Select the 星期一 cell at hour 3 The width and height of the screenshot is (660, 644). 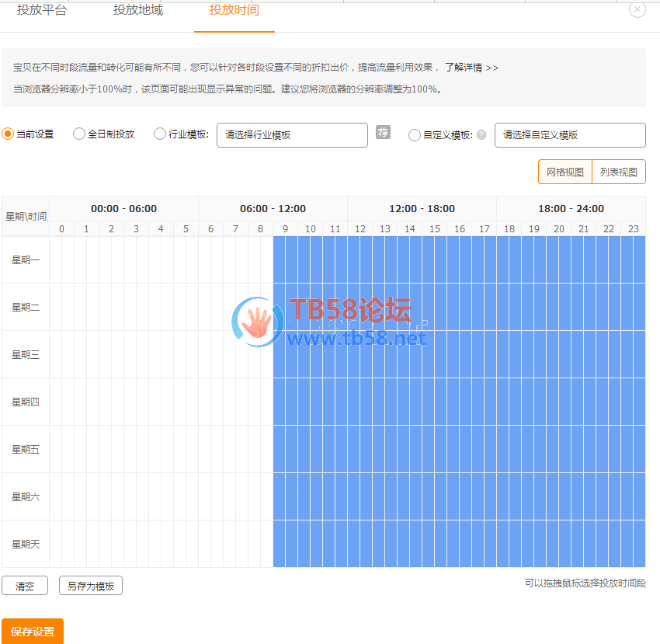pyautogui.click(x=137, y=260)
